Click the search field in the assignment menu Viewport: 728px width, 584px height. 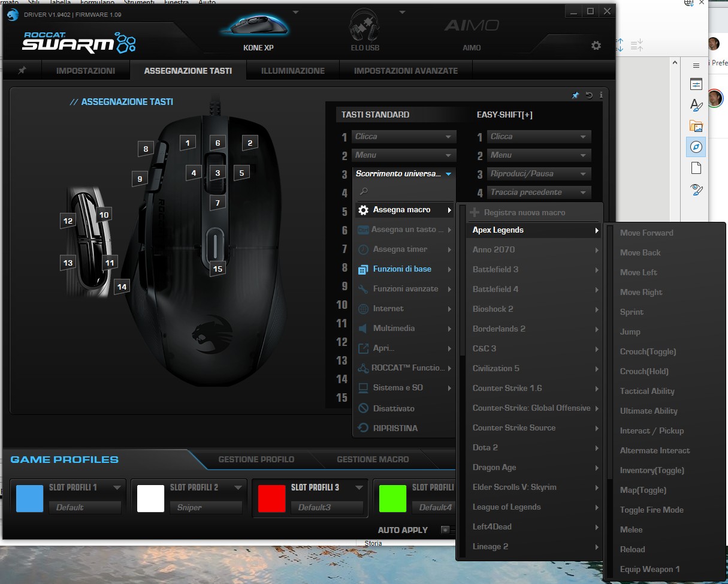pos(404,191)
